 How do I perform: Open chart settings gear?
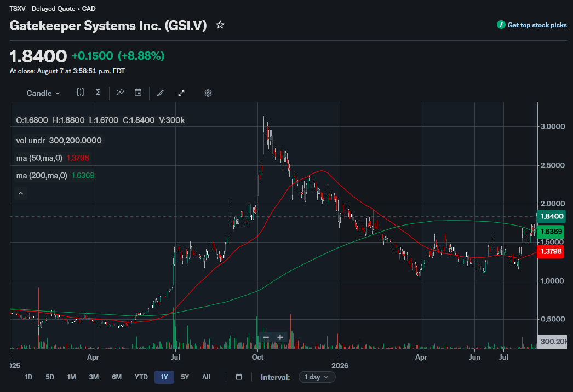(208, 93)
